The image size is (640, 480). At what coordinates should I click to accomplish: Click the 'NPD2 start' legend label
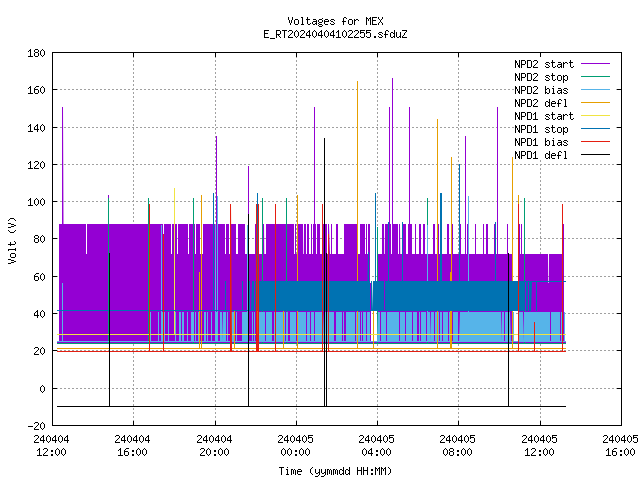pyautogui.click(x=544, y=64)
